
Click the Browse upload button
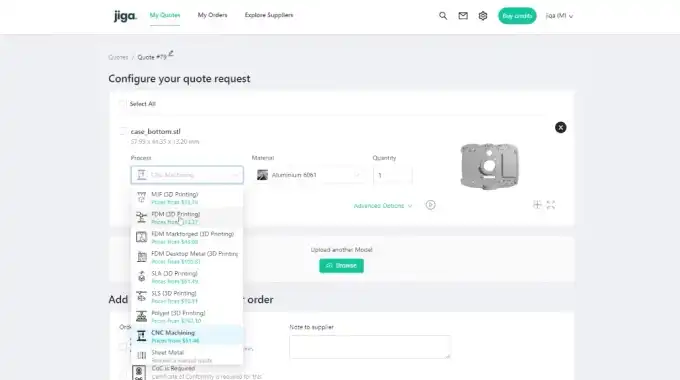pyautogui.click(x=341, y=265)
